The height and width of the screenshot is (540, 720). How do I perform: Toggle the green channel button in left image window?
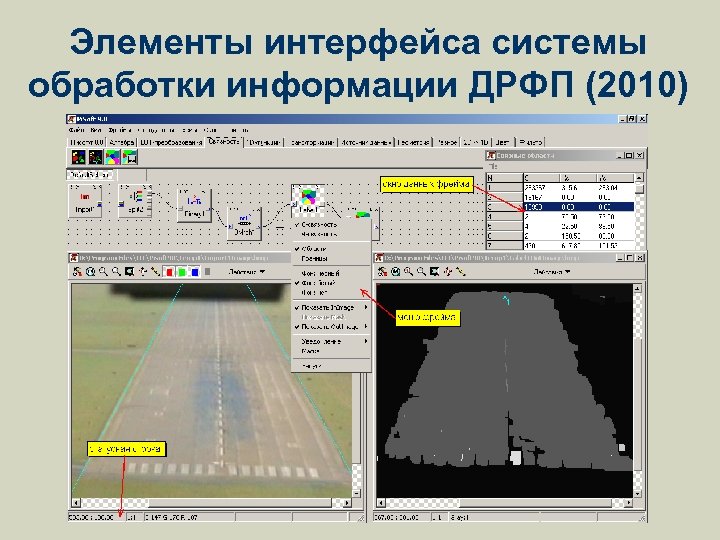point(182,272)
